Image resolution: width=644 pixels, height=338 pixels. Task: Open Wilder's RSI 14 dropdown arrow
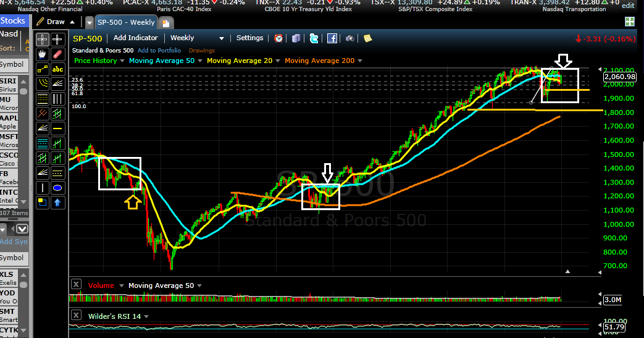pos(146,316)
